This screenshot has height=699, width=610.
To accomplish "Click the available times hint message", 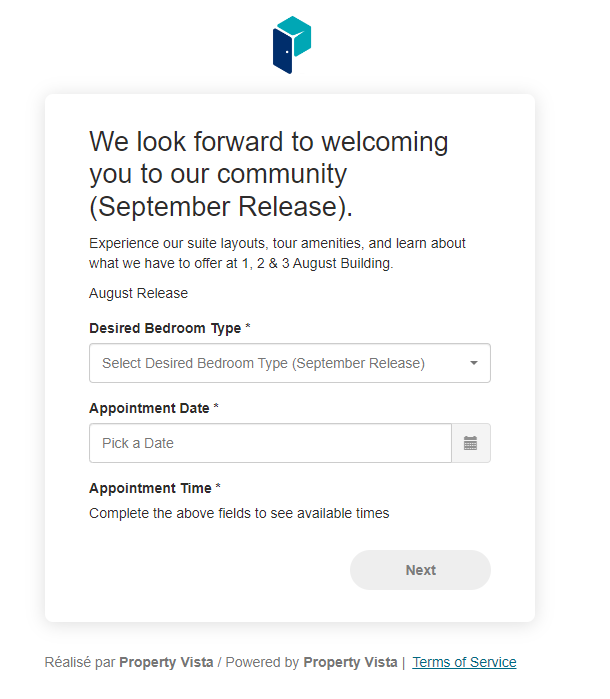I will point(239,513).
